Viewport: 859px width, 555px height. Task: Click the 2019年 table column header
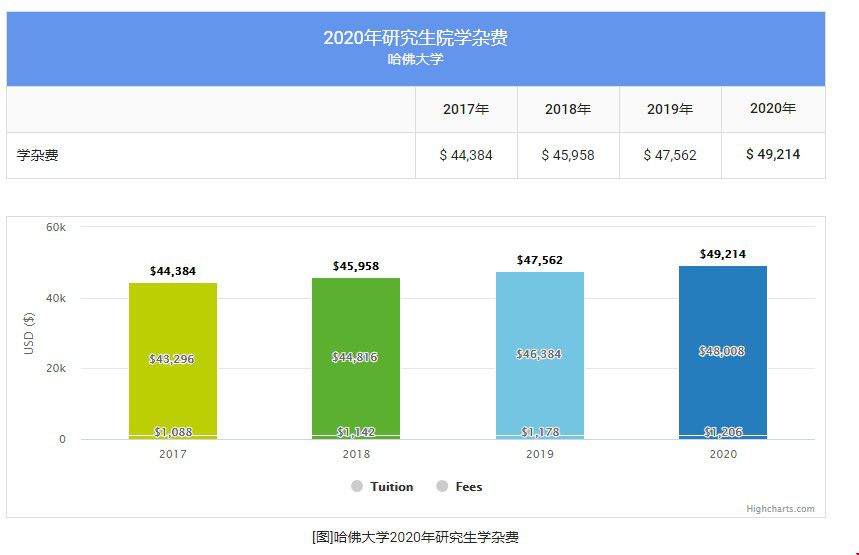click(x=670, y=109)
